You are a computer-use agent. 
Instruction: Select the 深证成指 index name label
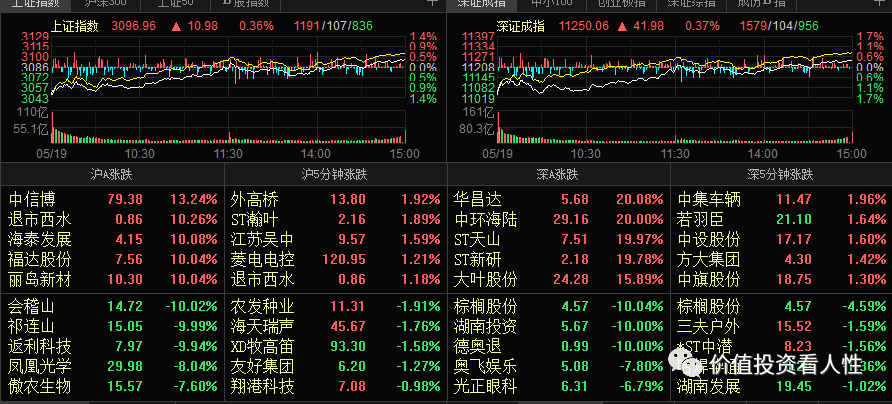(x=521, y=26)
